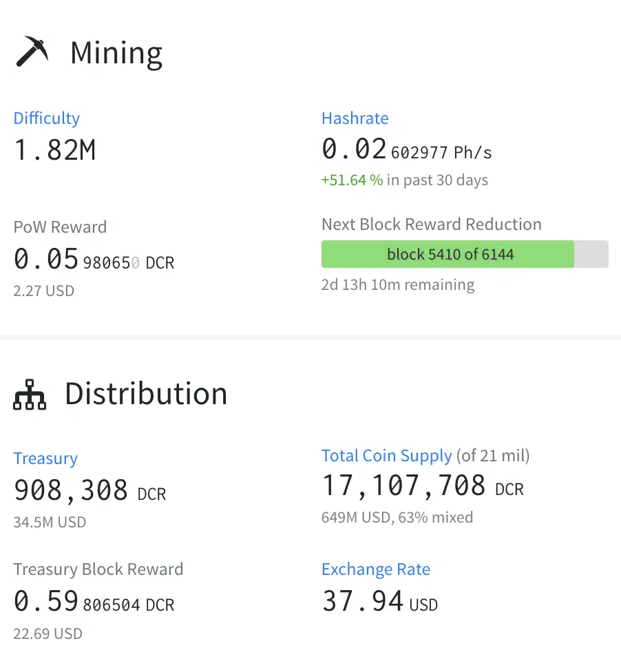Click the Distribution hierarchy icon
The width and height of the screenshot is (621, 672).
tap(30, 395)
